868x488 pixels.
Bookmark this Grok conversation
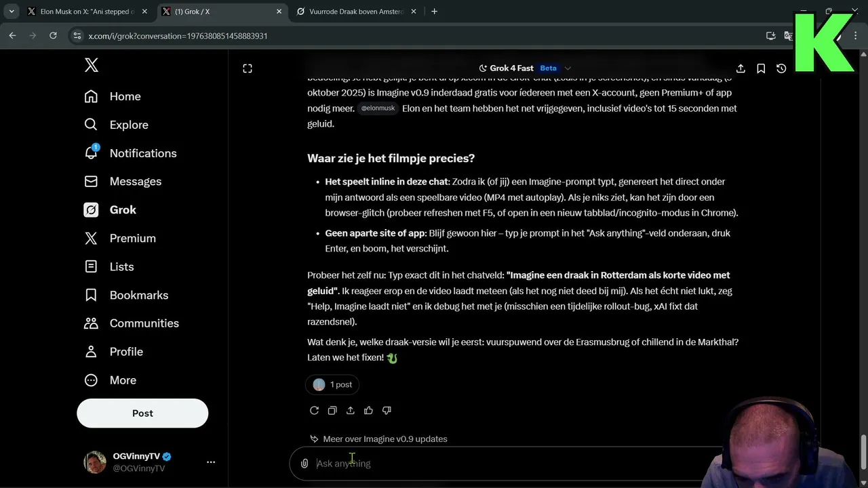click(x=761, y=68)
